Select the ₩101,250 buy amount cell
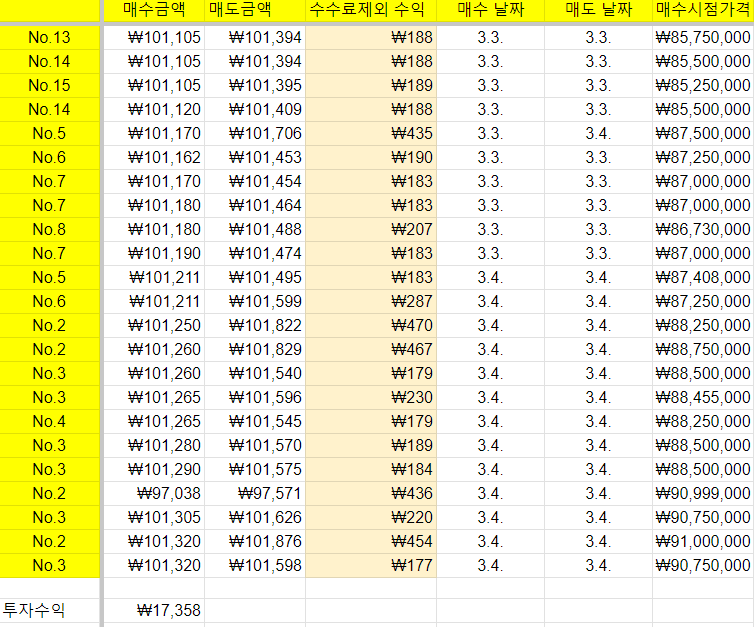The width and height of the screenshot is (754, 627). pyautogui.click(x=154, y=326)
